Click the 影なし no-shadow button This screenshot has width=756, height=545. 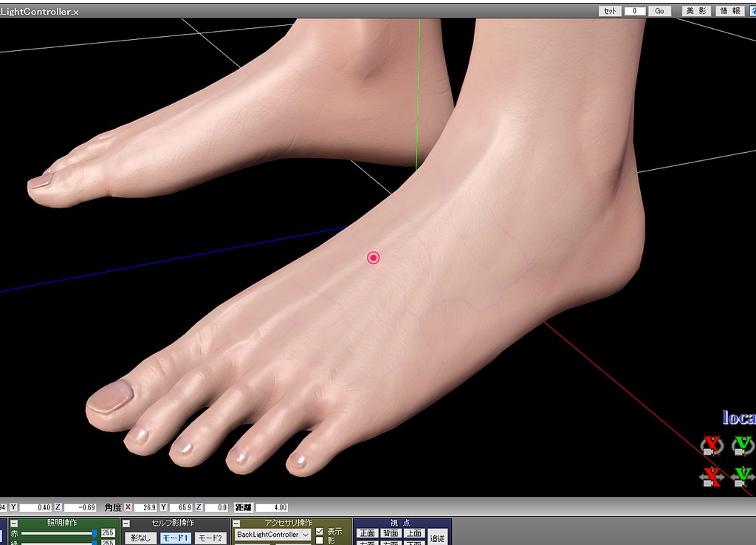(x=141, y=538)
